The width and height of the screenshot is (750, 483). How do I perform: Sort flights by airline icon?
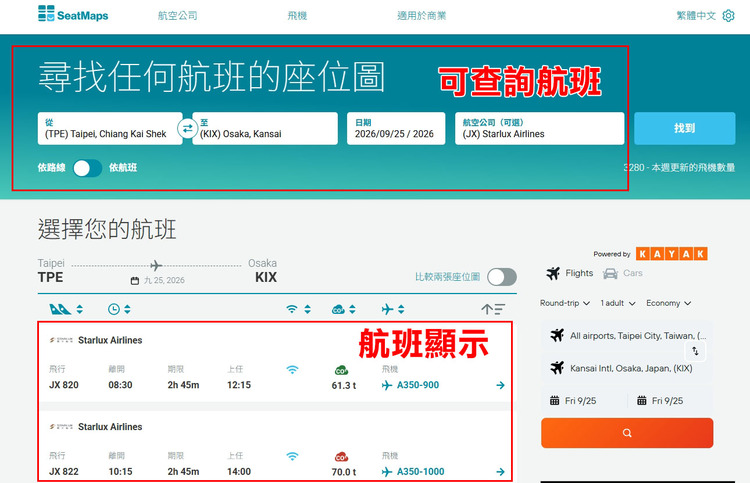66,309
